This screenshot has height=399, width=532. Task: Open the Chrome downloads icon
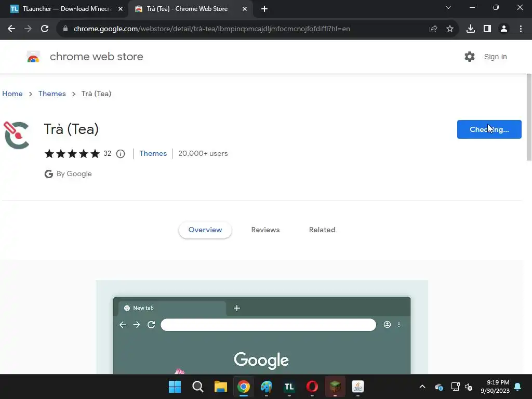coord(471,29)
